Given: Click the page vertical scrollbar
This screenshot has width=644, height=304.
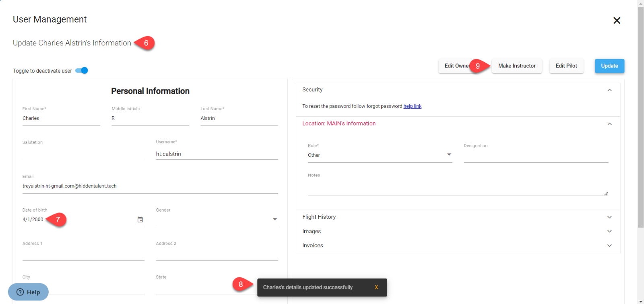Looking at the screenshot, I should pyautogui.click(x=640, y=121).
